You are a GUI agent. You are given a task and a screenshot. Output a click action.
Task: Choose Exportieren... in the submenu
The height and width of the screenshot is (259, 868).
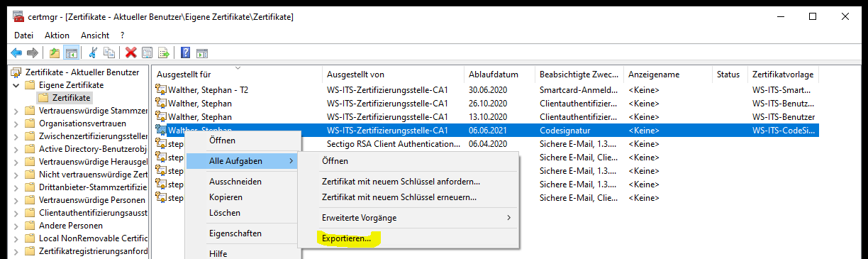(346, 238)
